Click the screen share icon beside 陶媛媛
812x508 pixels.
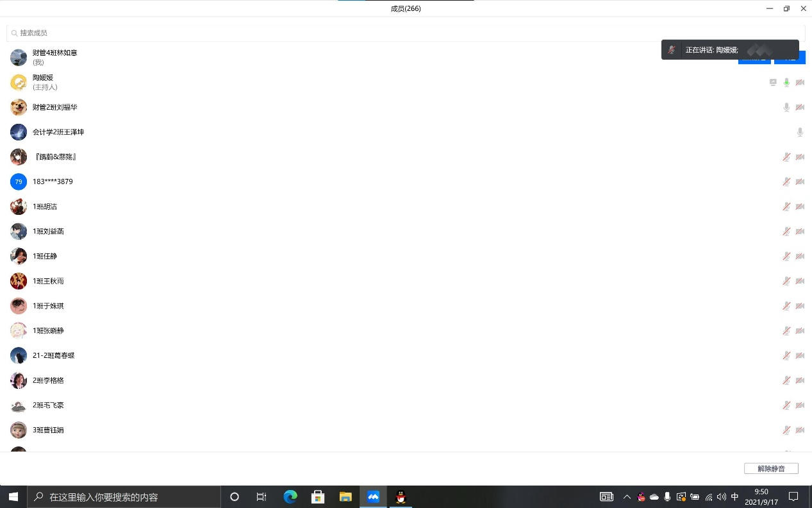(x=773, y=83)
